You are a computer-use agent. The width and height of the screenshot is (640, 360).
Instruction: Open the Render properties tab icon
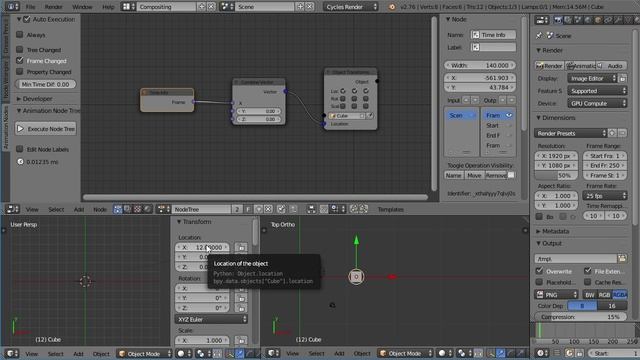point(558,20)
